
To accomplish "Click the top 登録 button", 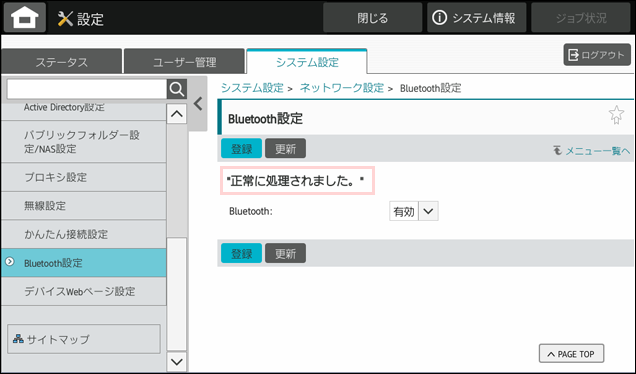I will [241, 148].
